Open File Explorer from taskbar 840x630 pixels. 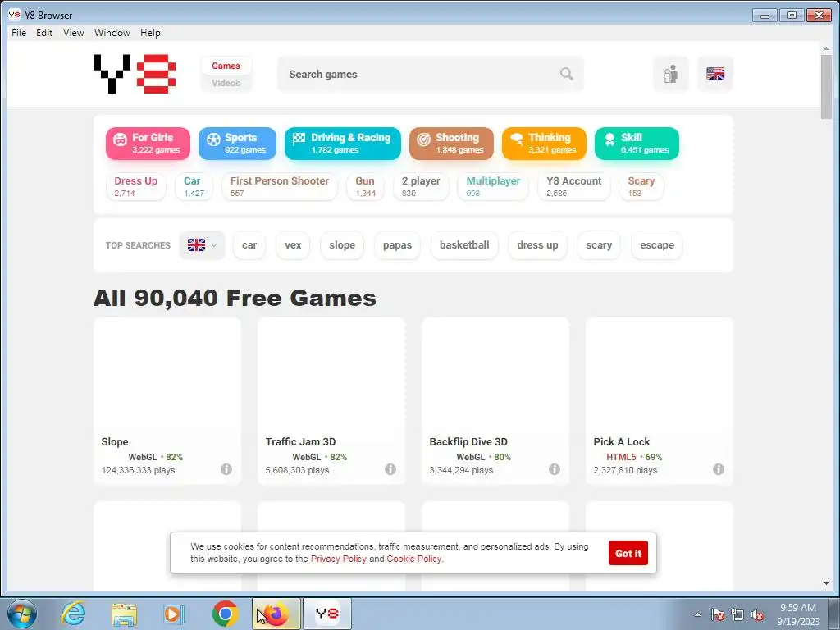coord(124,614)
